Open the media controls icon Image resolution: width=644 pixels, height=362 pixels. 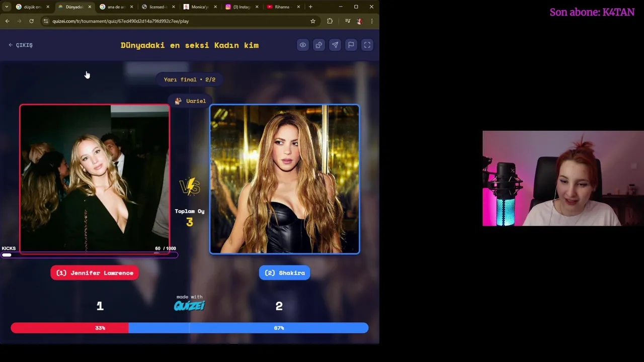click(347, 21)
